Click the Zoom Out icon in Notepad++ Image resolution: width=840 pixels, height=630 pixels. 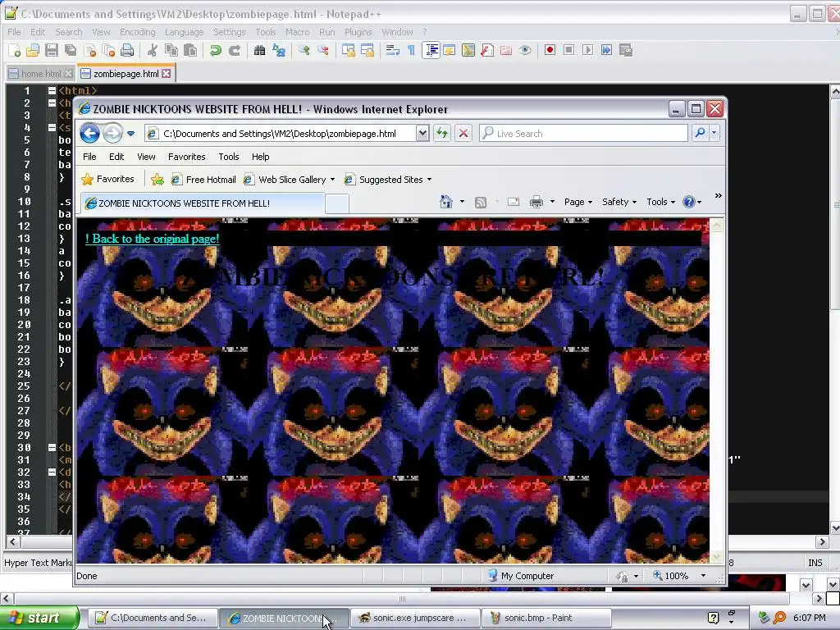coord(322,50)
